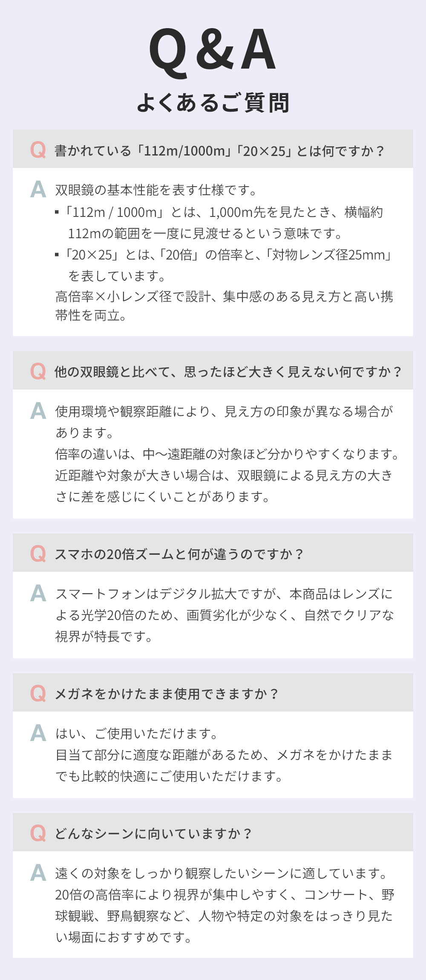The height and width of the screenshot is (980, 426).
Task: Click the A icon beside the 使用環境や観察距離 answer
Action: (x=38, y=411)
